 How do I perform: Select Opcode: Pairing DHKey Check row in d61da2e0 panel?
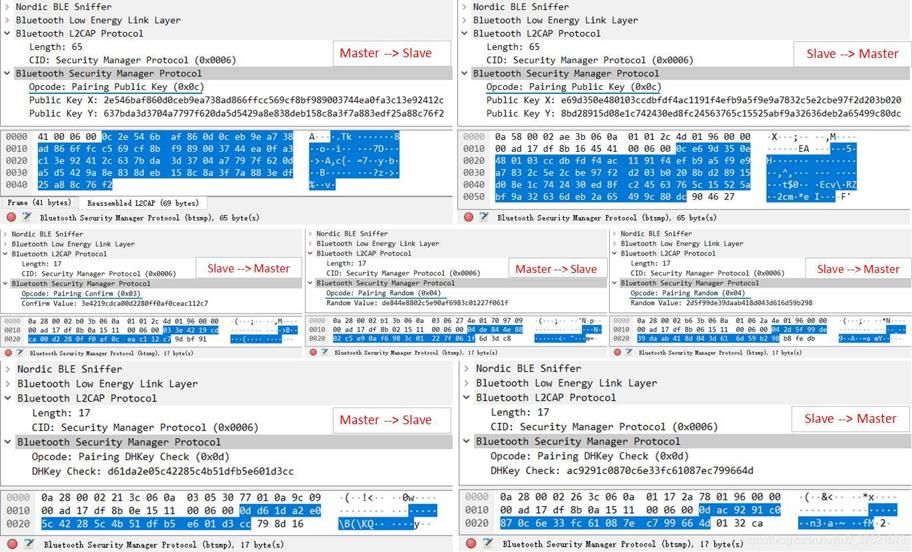point(130,457)
